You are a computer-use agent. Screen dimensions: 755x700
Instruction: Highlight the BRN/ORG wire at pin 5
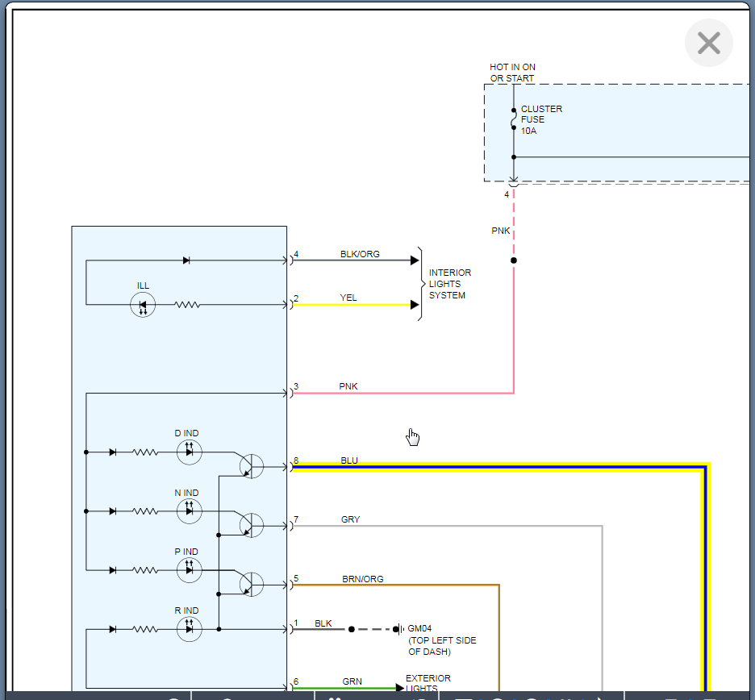[394, 585]
